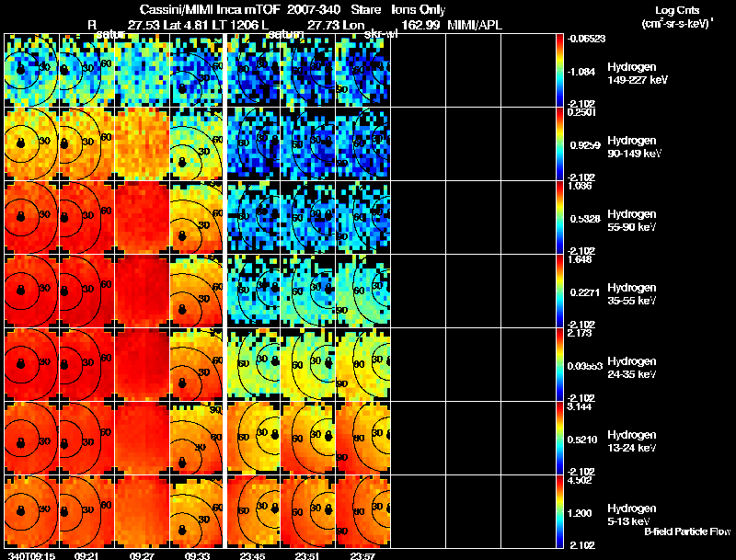The image size is (736, 560).
Task: Select the '23:45' time label
Action: [251, 555]
